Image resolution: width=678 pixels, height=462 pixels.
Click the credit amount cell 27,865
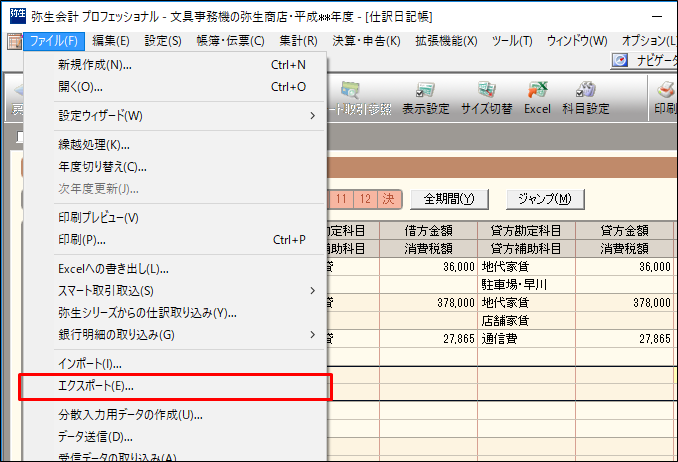625,339
